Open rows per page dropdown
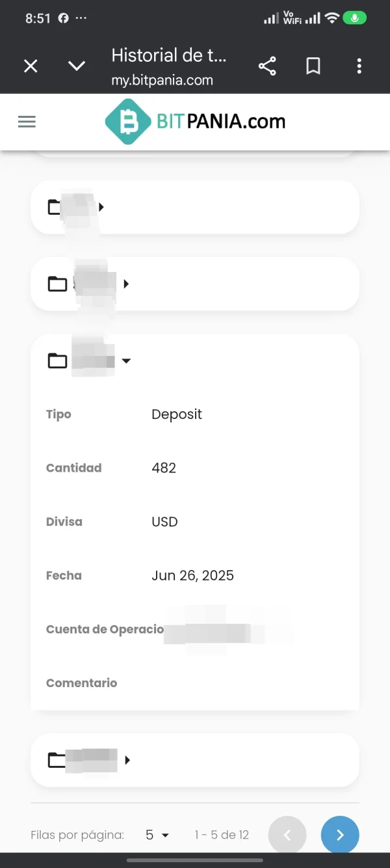Screen dimensions: 390x868 click(157, 835)
